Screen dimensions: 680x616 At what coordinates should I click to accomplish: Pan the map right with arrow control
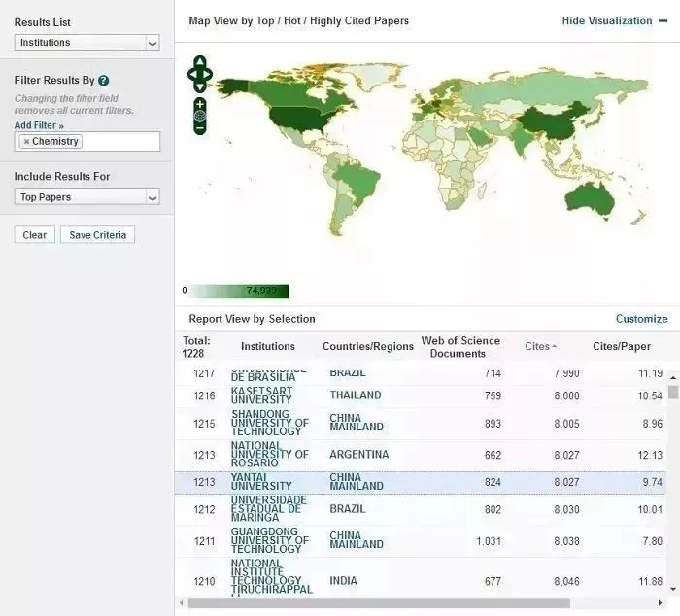click(208, 73)
